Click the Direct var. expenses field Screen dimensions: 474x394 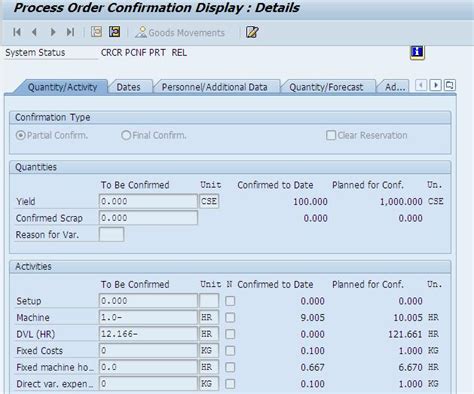(x=148, y=384)
